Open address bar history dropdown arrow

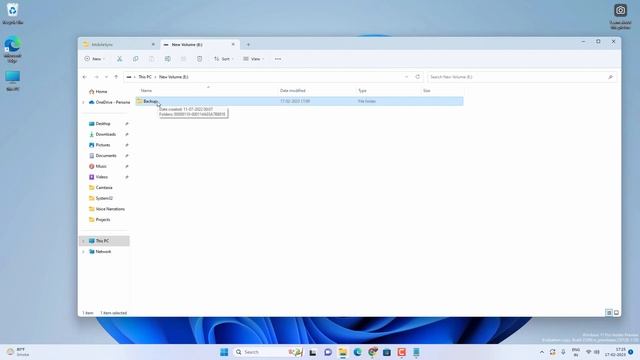[x=406, y=77]
